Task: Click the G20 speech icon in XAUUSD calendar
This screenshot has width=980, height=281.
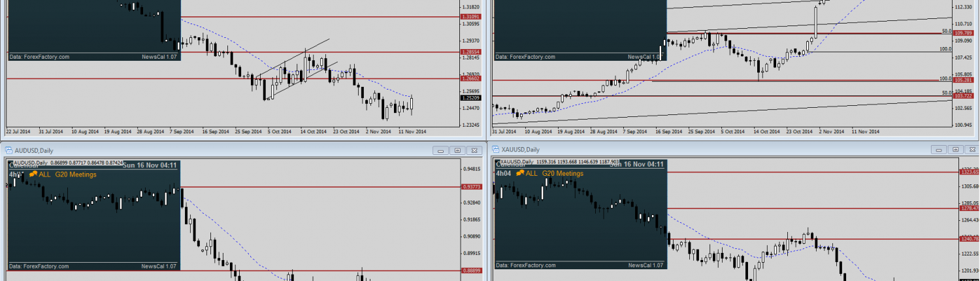Action: (520, 173)
